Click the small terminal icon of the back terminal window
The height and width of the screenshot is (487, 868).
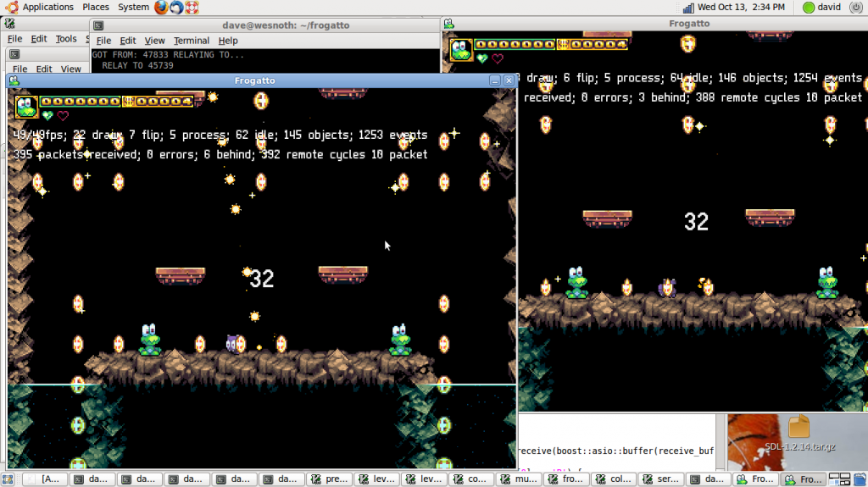click(15, 54)
